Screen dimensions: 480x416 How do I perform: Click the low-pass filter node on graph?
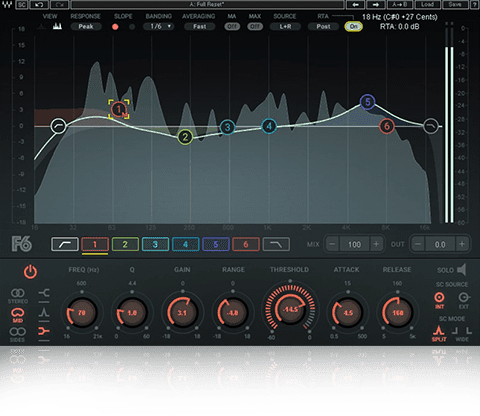point(431,126)
